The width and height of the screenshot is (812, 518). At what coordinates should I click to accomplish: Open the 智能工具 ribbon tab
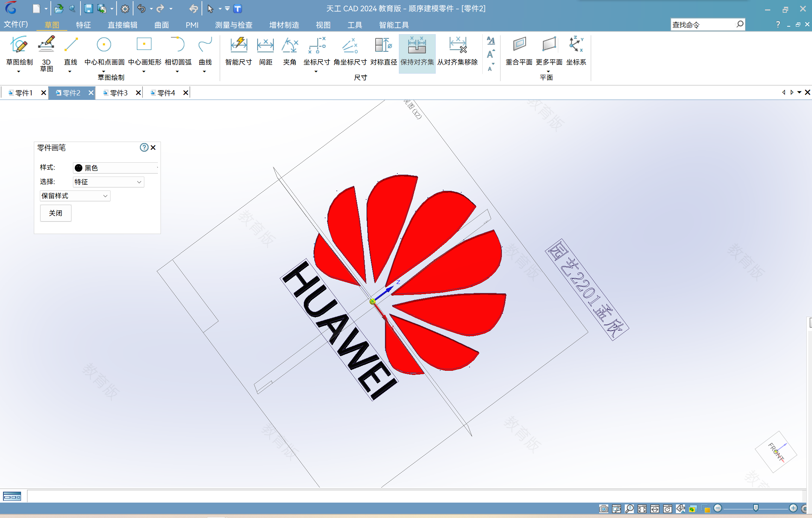tap(394, 25)
